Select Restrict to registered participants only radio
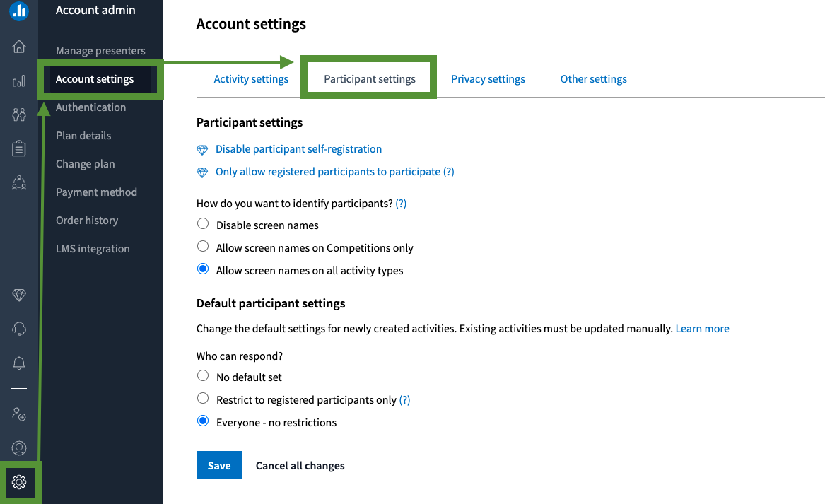The image size is (825, 504). 203,398
